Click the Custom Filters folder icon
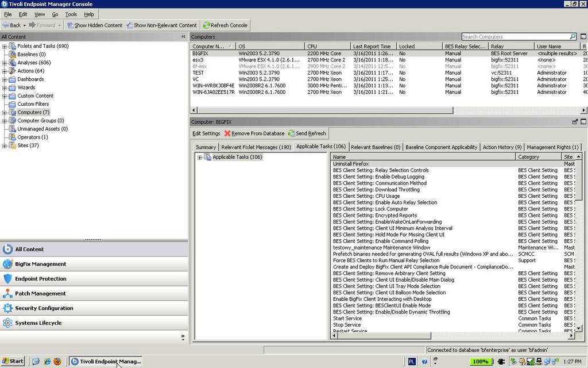Image resolution: width=588 pixels, height=368 pixels. pos(12,104)
